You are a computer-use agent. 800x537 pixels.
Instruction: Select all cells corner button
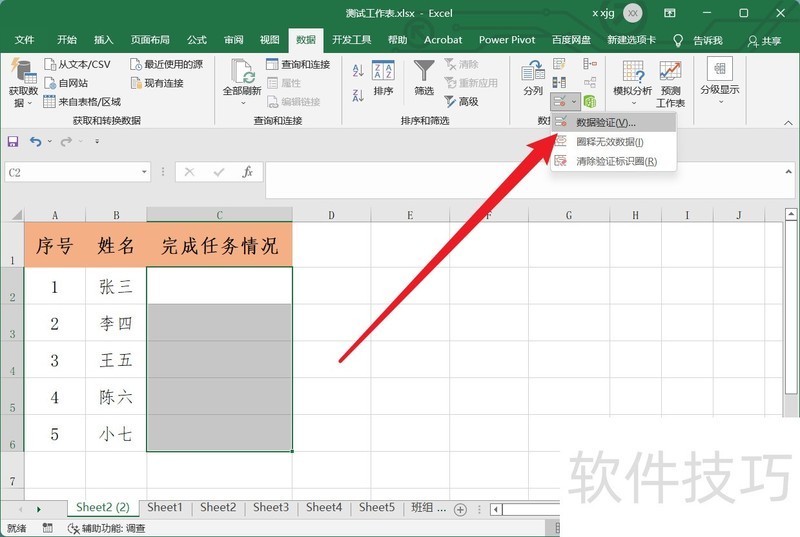coord(13,214)
